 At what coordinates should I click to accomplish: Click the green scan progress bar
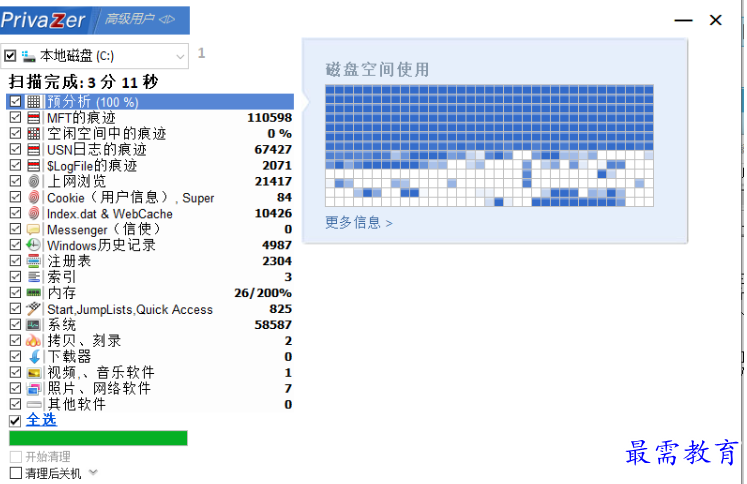[98, 438]
